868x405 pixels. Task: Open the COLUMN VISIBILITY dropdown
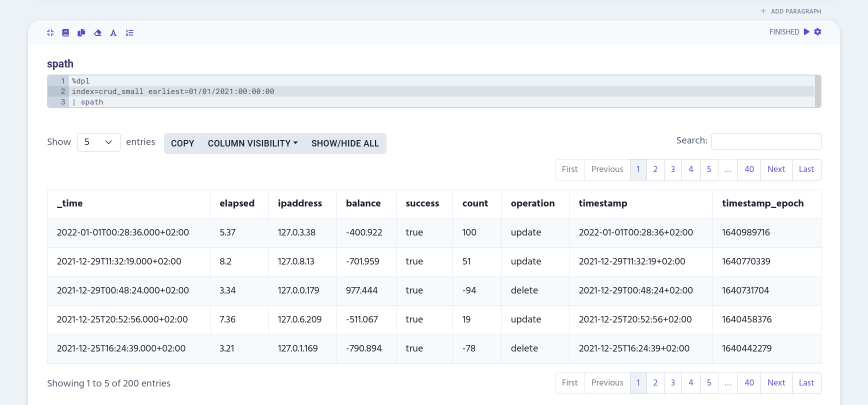point(253,143)
